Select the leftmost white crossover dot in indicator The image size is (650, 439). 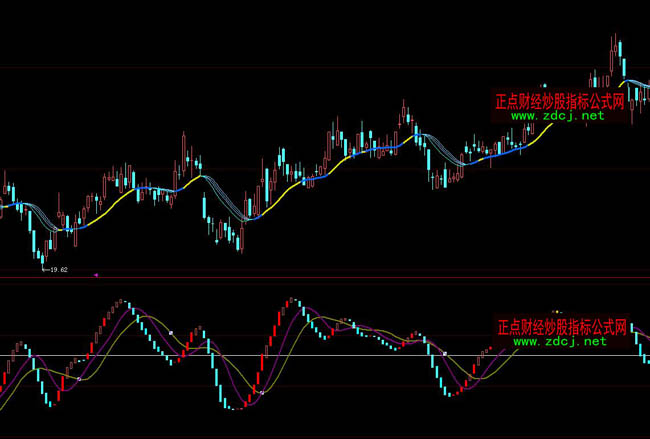tap(79, 379)
